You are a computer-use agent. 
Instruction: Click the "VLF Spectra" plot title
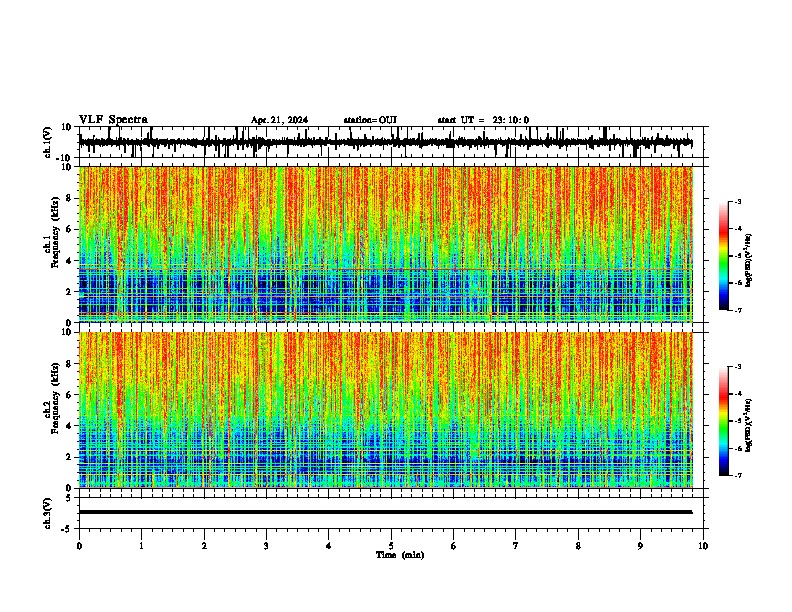pos(113,120)
